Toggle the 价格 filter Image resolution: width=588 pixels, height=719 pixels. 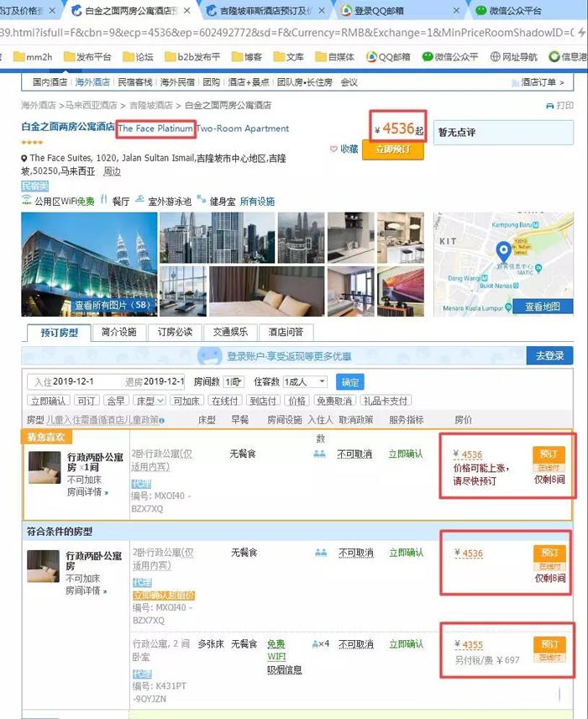point(297,401)
